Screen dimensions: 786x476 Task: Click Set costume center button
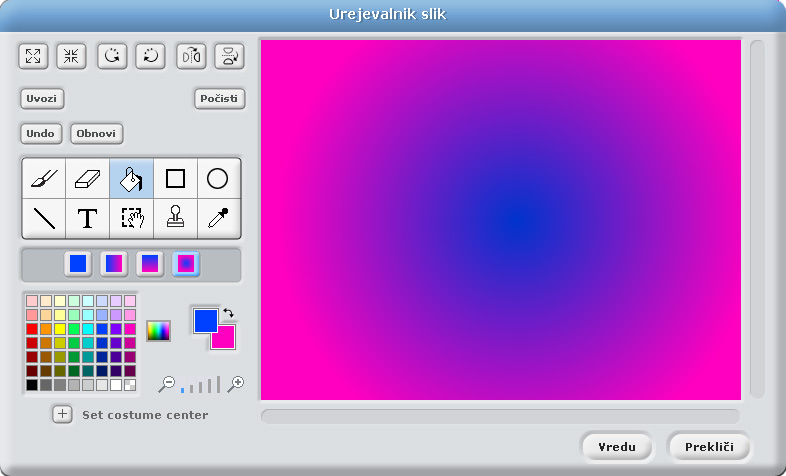coord(62,414)
